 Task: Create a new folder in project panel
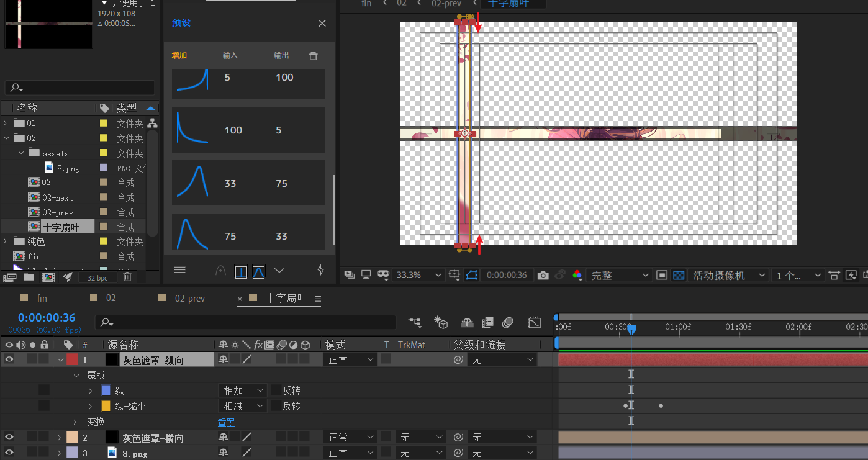pos(29,277)
